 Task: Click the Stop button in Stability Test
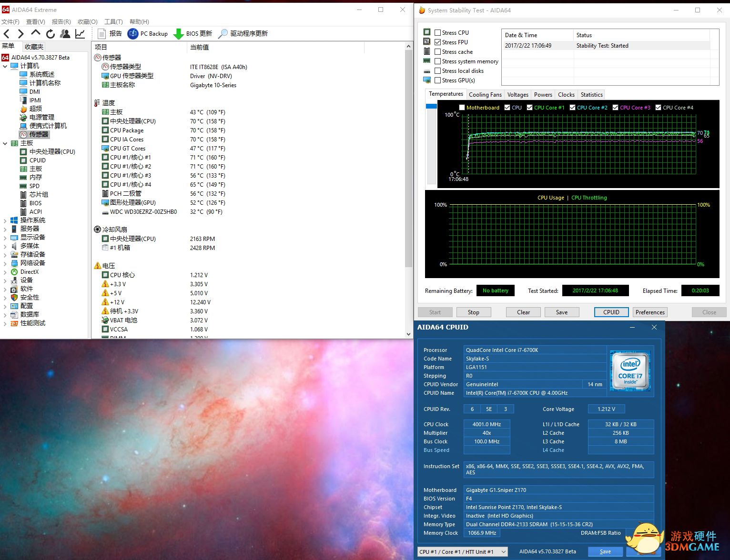(x=474, y=312)
